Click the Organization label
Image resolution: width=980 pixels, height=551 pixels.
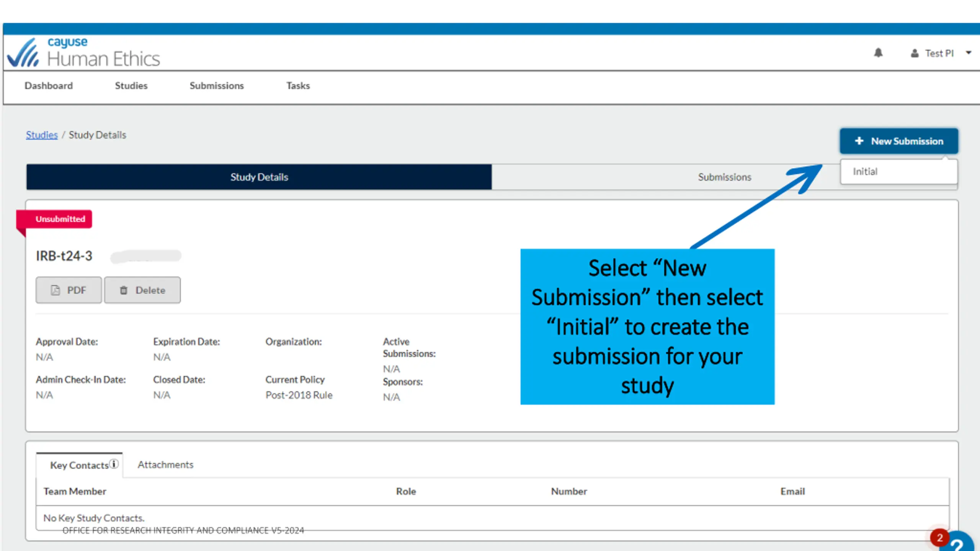[x=294, y=342]
